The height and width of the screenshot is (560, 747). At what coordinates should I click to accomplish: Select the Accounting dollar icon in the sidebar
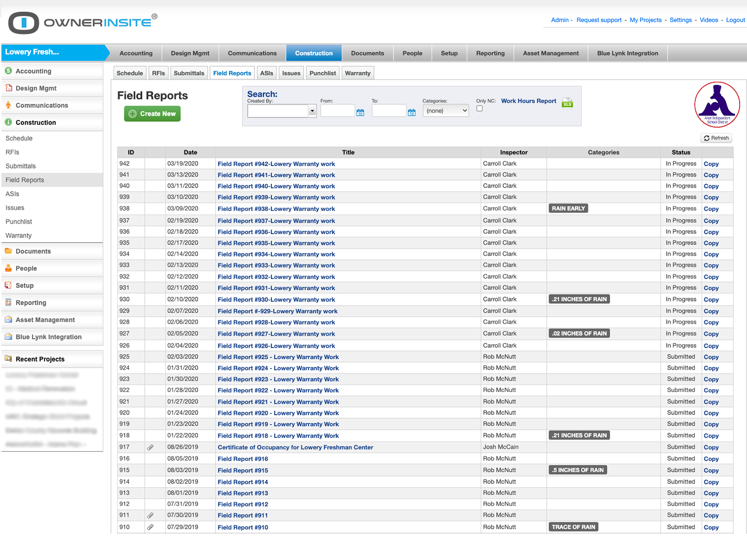(8, 71)
